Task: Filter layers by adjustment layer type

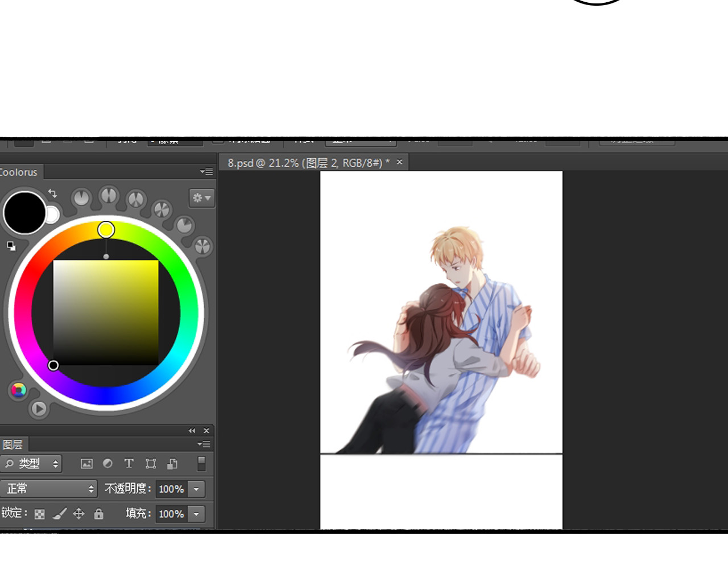Action: [x=107, y=464]
